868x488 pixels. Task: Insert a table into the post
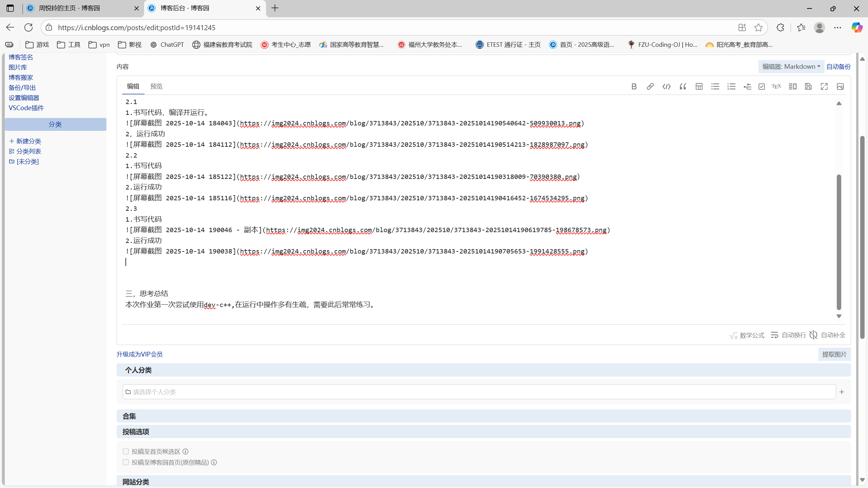click(699, 86)
